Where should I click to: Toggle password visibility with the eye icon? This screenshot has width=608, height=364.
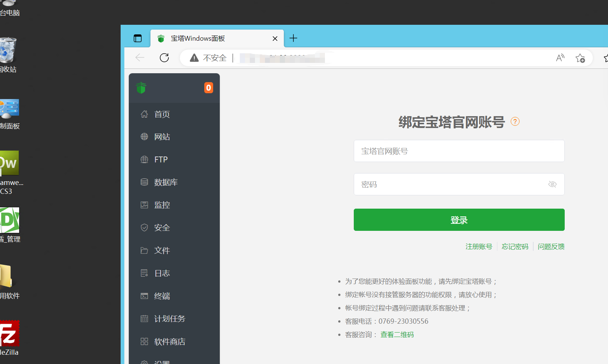pyautogui.click(x=552, y=184)
